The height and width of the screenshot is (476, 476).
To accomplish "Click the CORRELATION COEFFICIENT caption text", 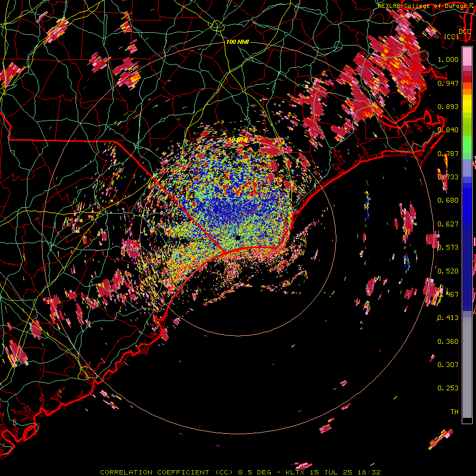I will point(154,472).
